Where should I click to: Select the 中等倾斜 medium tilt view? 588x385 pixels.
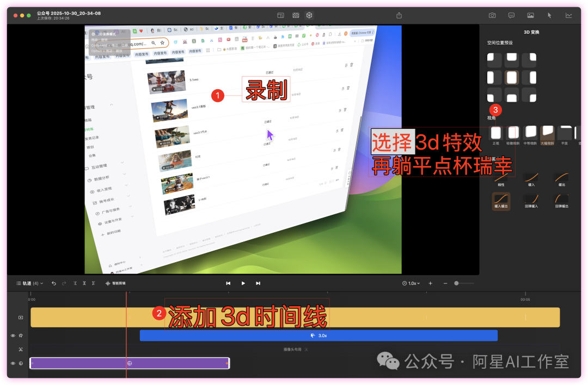tap(530, 135)
